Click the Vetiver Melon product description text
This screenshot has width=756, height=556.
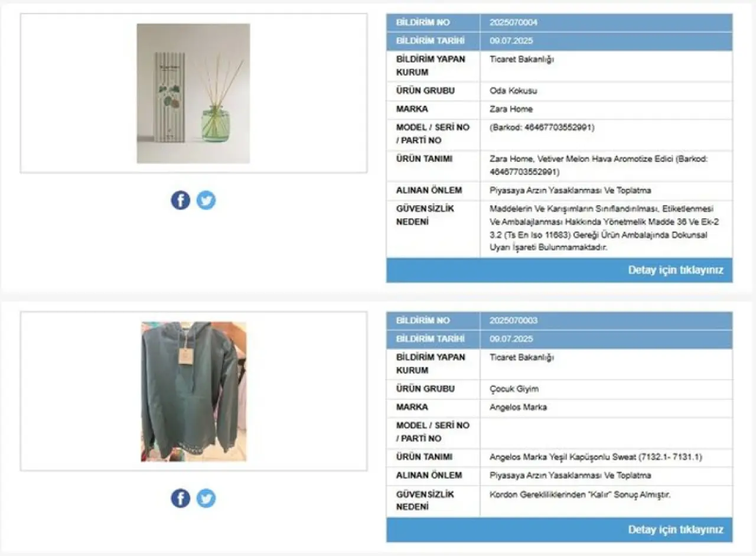click(598, 165)
